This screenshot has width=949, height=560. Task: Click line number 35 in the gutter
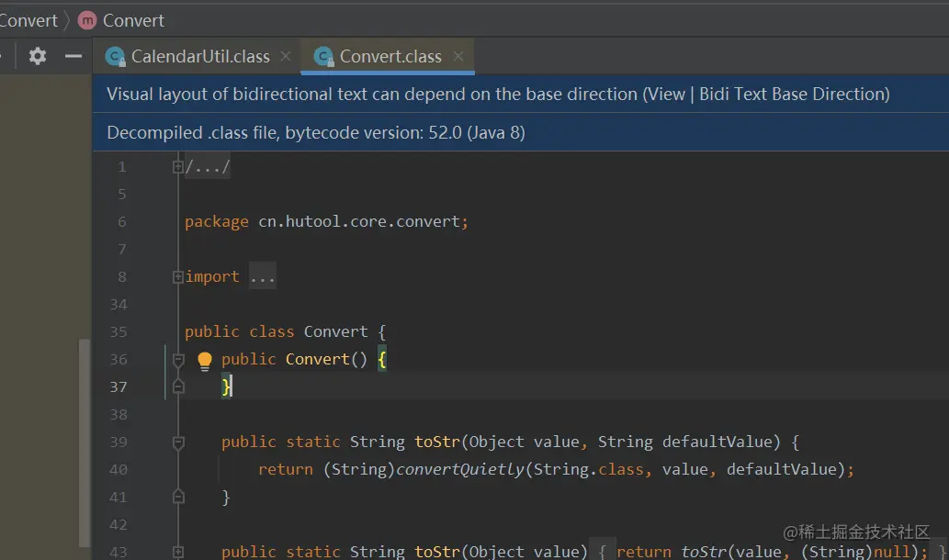coord(119,332)
